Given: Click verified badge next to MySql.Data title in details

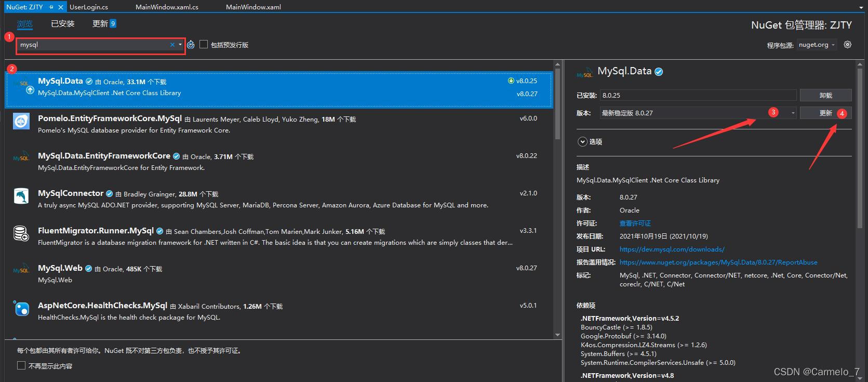Looking at the screenshot, I should click(x=659, y=72).
